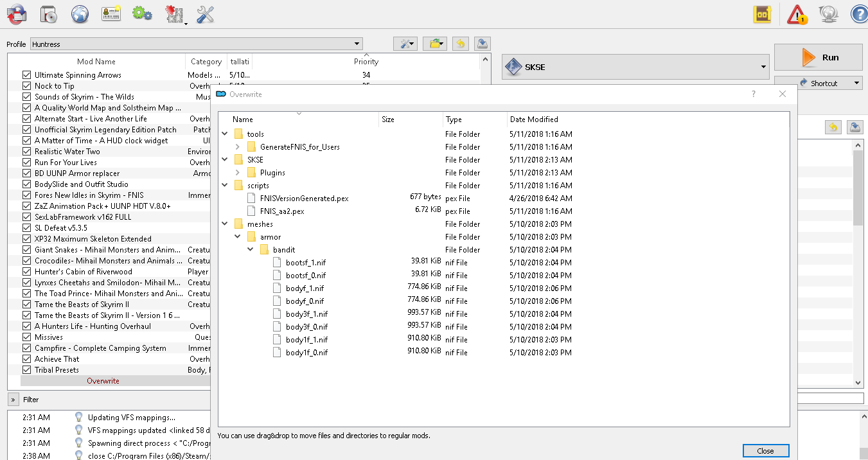Click the filter text field under plugin pane
Viewport: 868px width, 460px height.
tap(830, 399)
